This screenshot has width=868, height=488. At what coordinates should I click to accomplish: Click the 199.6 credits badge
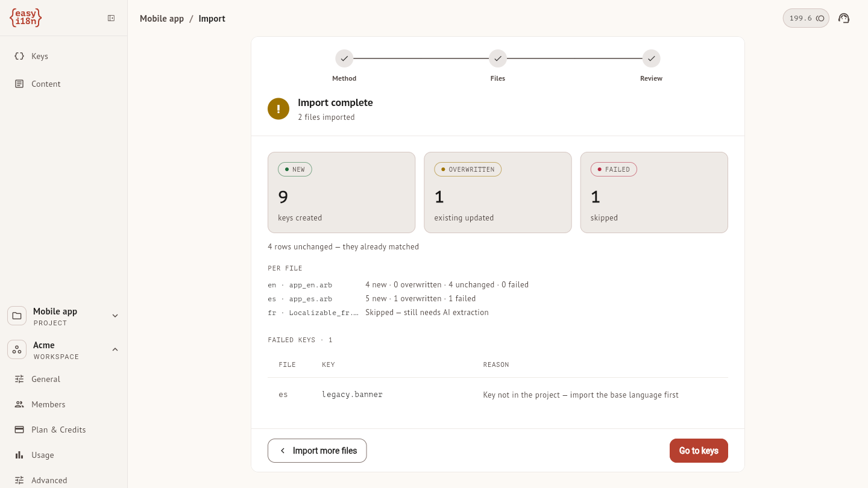806,18
